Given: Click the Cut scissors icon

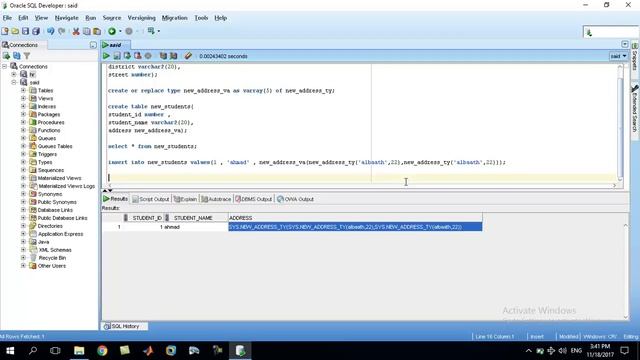Looking at the screenshot, I should pos(76,31).
